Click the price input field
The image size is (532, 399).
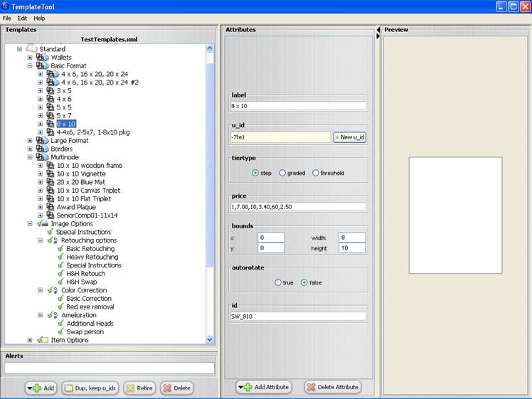[298, 207]
